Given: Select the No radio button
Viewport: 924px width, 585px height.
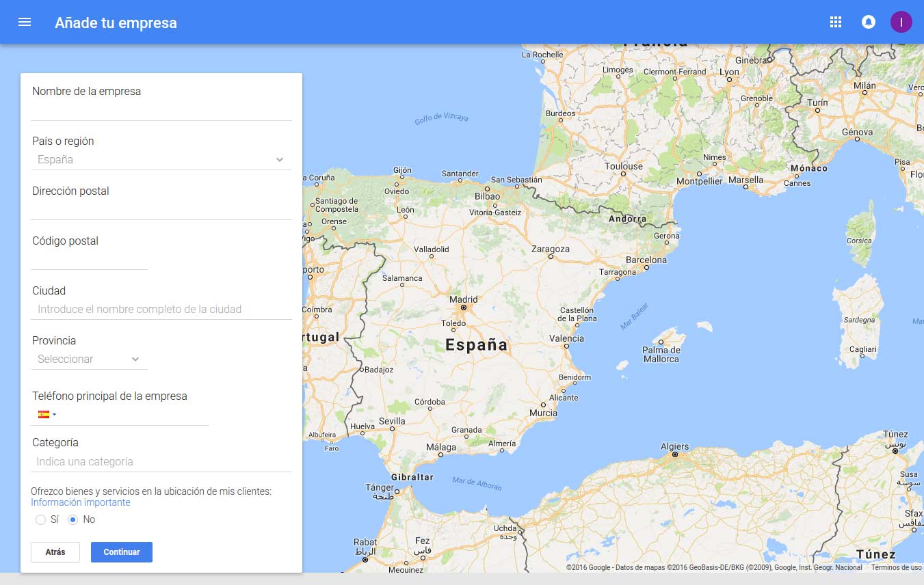Looking at the screenshot, I should pyautogui.click(x=73, y=519).
